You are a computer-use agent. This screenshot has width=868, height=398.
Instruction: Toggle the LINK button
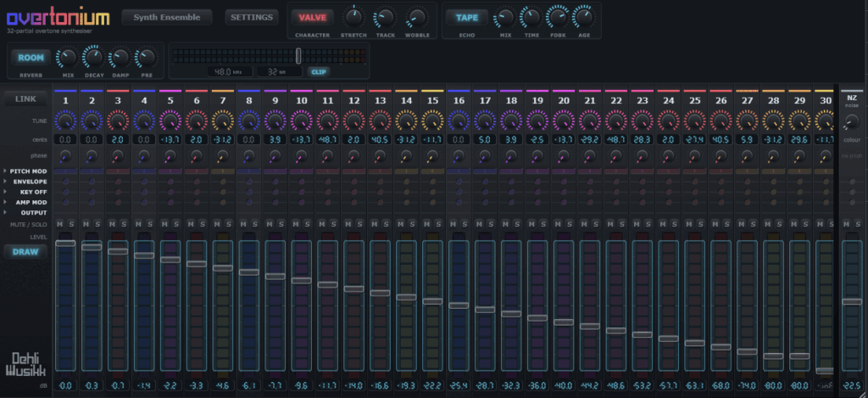click(25, 98)
